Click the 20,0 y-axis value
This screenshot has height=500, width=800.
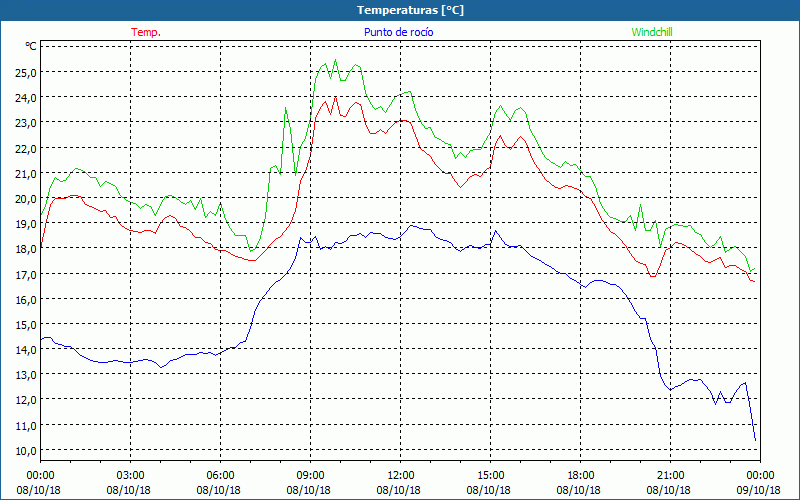26,198
